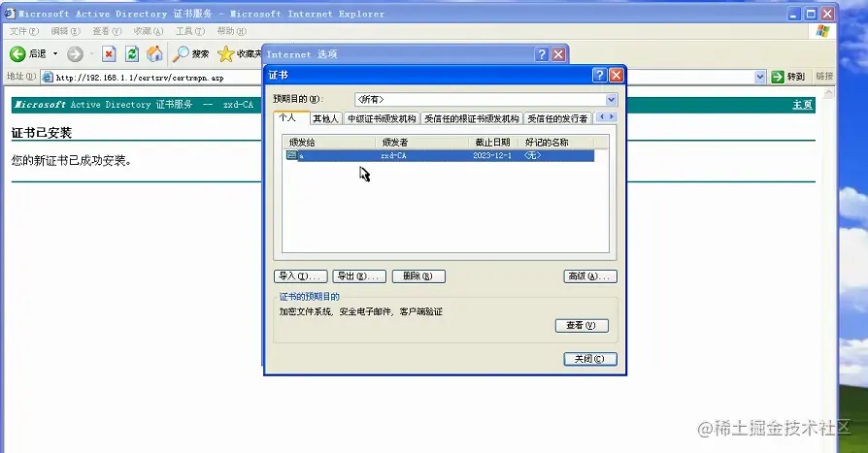Switch to the 受信任的根证书颁发机构 tab
The width and height of the screenshot is (868, 453).
tap(472, 119)
